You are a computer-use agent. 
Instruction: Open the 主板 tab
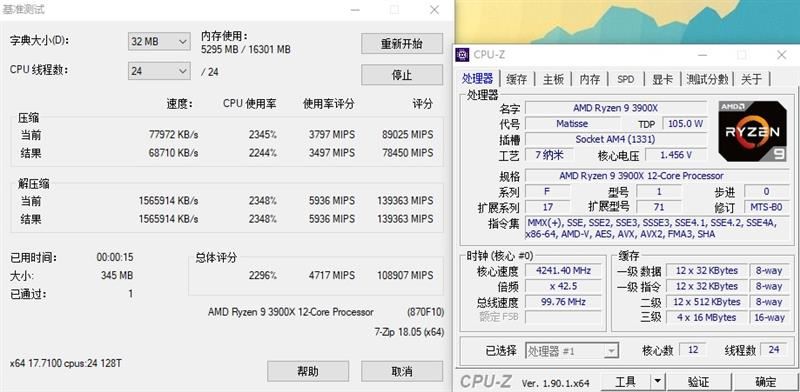point(553,79)
